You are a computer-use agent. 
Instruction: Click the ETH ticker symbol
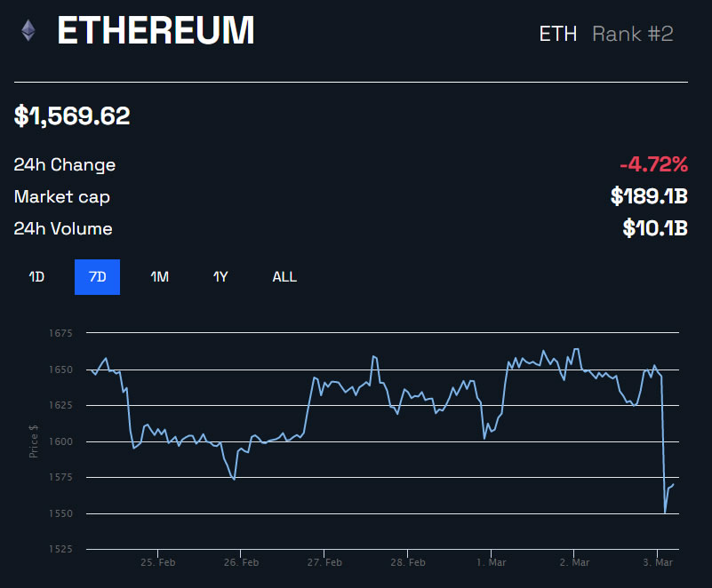558,34
